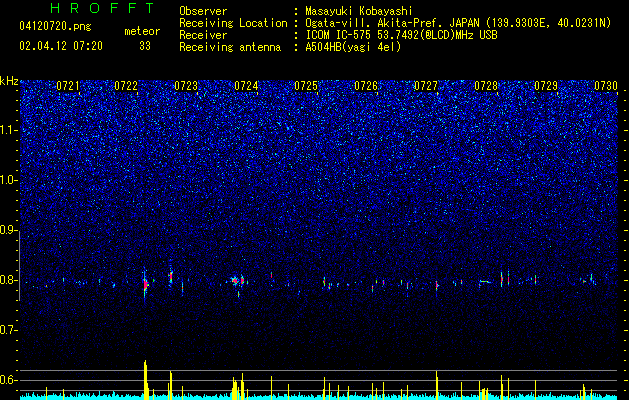
Task: Click the tallest yellow power spike after 0722
Action: tap(146, 380)
